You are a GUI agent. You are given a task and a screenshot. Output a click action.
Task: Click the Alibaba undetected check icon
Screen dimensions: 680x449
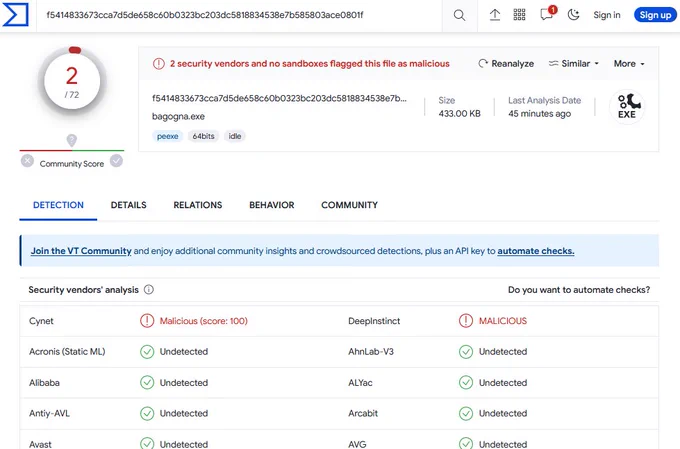coord(147,383)
